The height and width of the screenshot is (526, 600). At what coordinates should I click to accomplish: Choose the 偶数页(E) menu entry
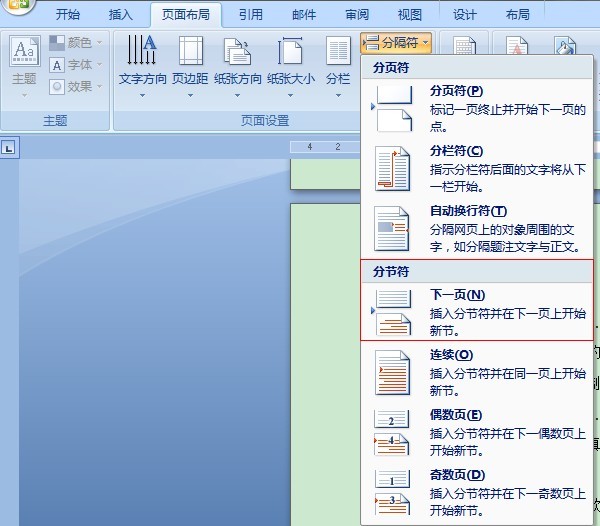[477, 433]
